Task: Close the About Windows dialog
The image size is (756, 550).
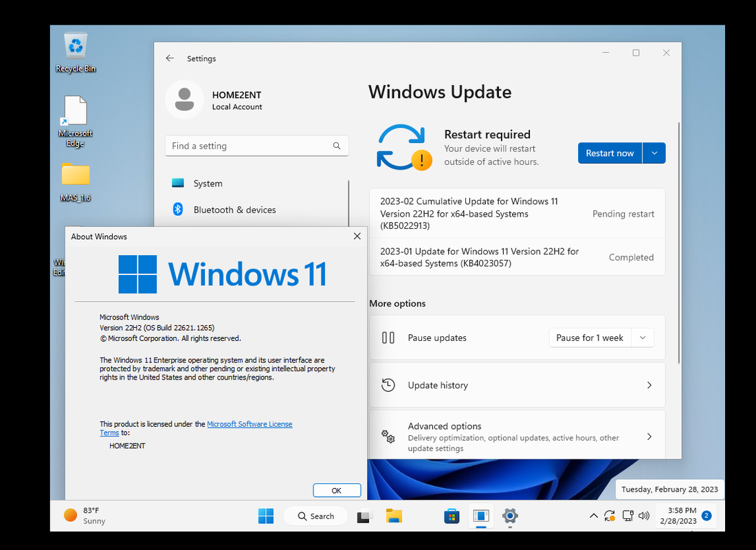Action: 357,236
